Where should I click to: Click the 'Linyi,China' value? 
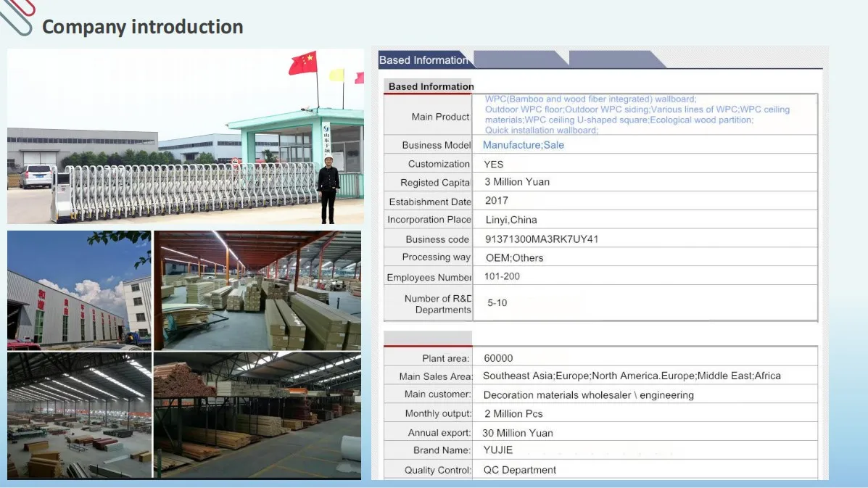click(511, 220)
